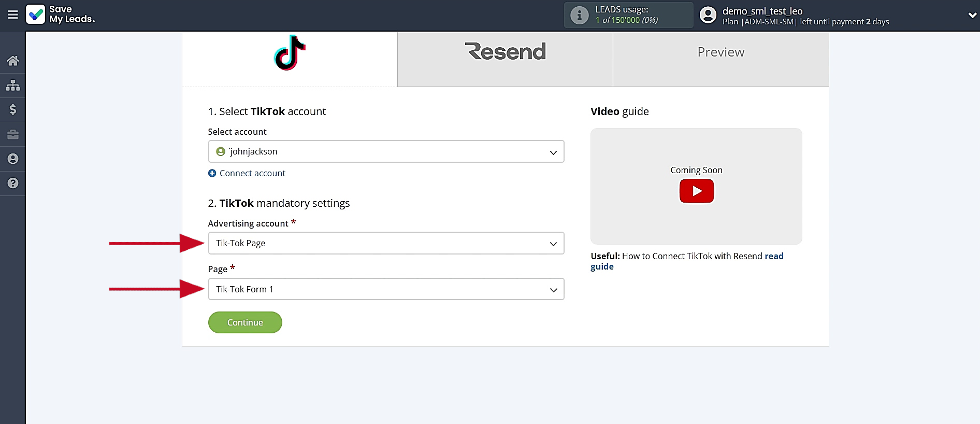Click the user avatar icon in header

708,15
